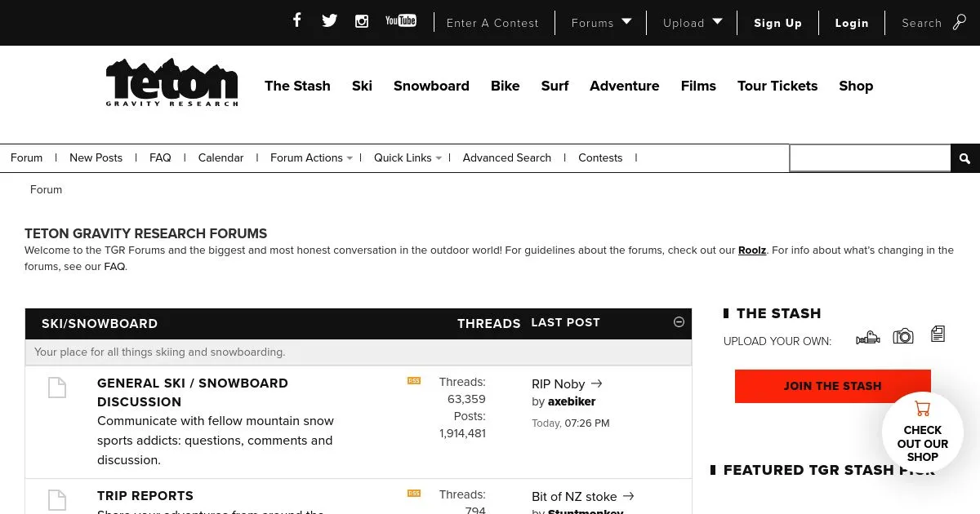Screen dimensions: 980x514
Task: Open the Forum Actions dropdown
Action: (311, 158)
